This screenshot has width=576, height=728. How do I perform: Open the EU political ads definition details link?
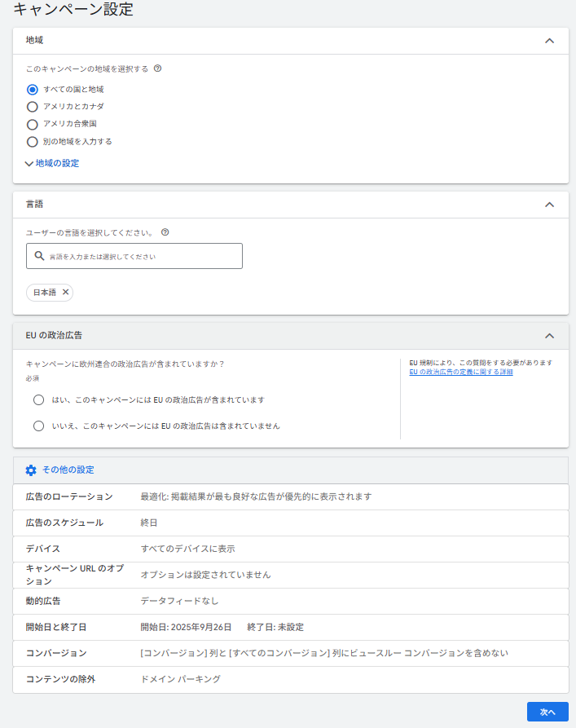pyautogui.click(x=460, y=372)
